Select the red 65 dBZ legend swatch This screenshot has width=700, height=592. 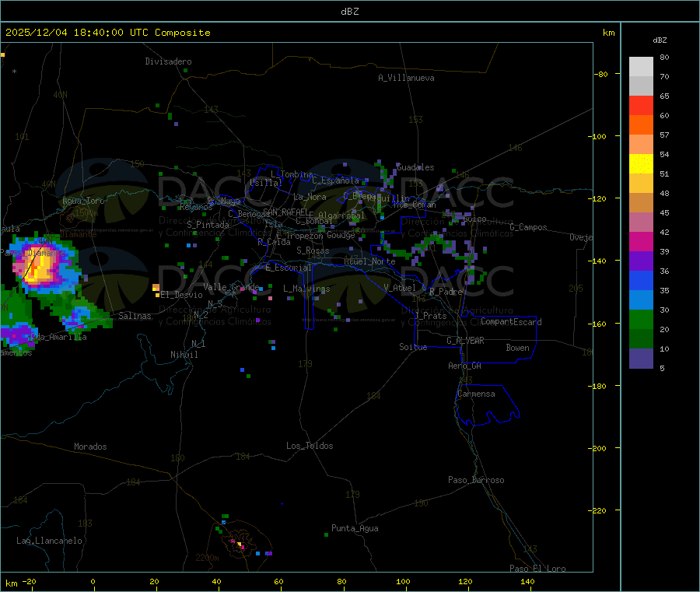[x=641, y=105]
